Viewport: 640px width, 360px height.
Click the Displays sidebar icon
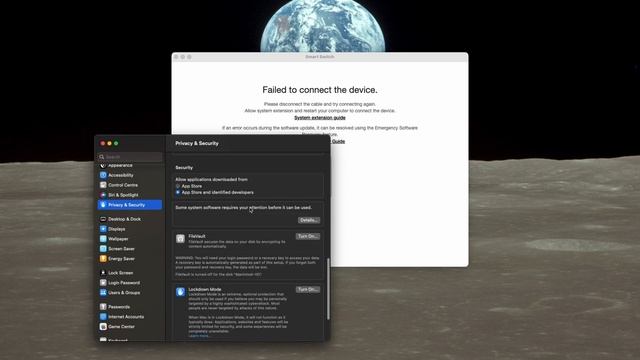tap(103, 229)
